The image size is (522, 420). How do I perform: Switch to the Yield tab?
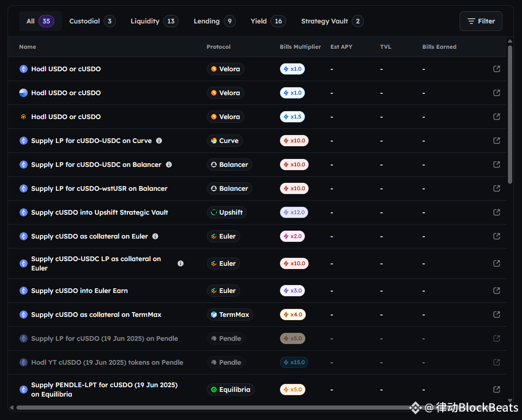click(268, 21)
